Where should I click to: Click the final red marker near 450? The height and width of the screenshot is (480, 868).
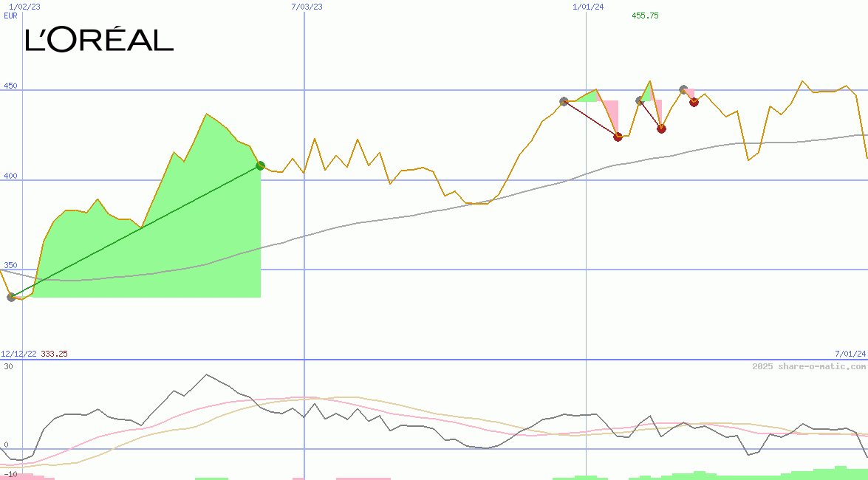click(694, 102)
